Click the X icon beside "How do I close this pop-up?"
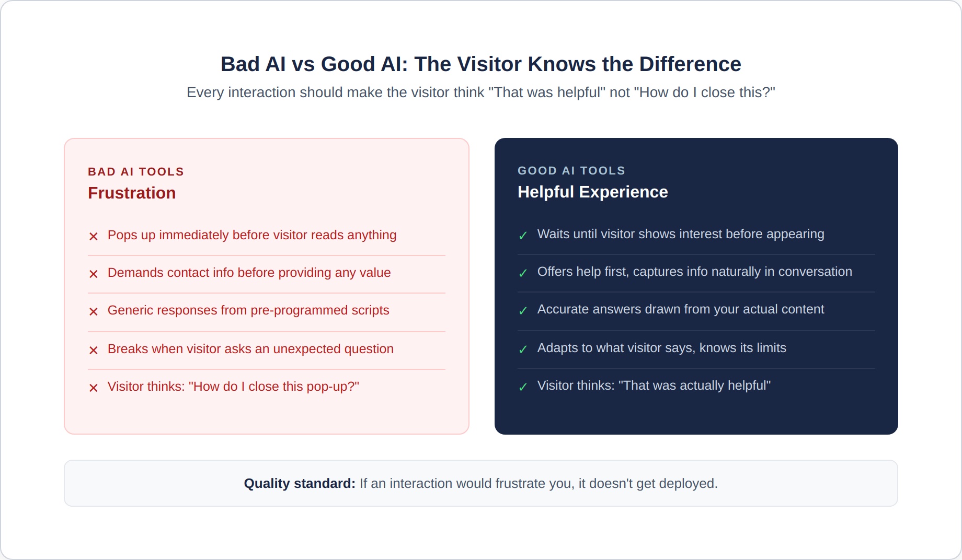The height and width of the screenshot is (560, 962). tap(94, 388)
